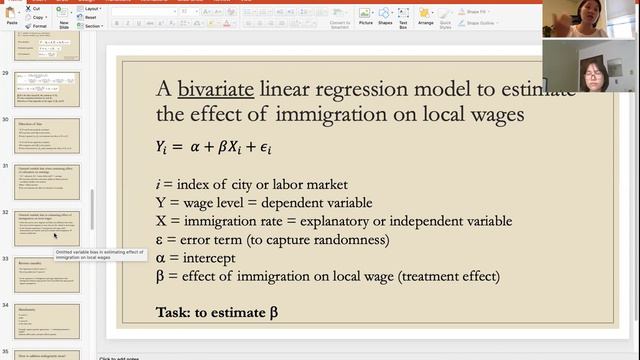This screenshot has height=360, width=640.
Task: Click the Increase Font Size icon
Action: tap(207, 12)
